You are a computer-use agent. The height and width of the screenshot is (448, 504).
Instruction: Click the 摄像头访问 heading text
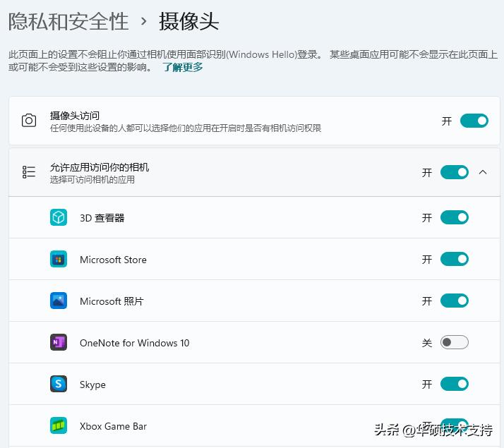click(75, 116)
